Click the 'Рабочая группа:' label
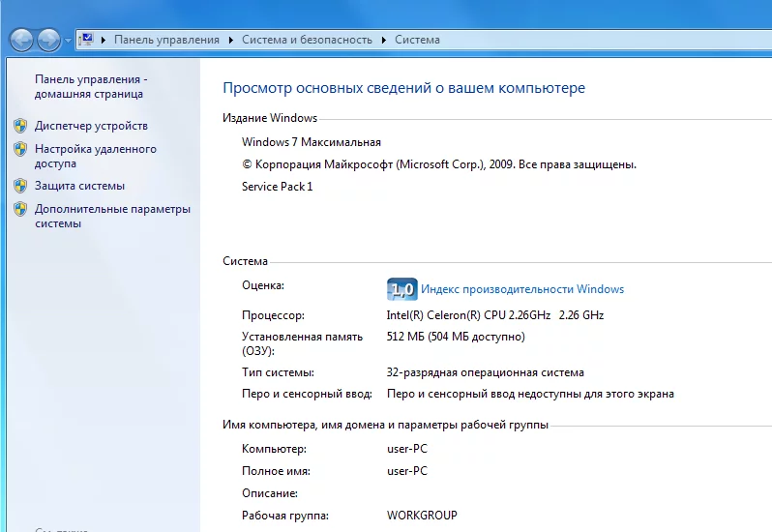The height and width of the screenshot is (532, 772). click(x=285, y=516)
